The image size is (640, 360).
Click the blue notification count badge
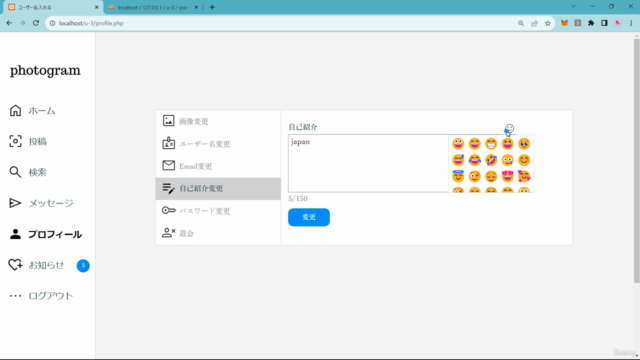(x=83, y=266)
